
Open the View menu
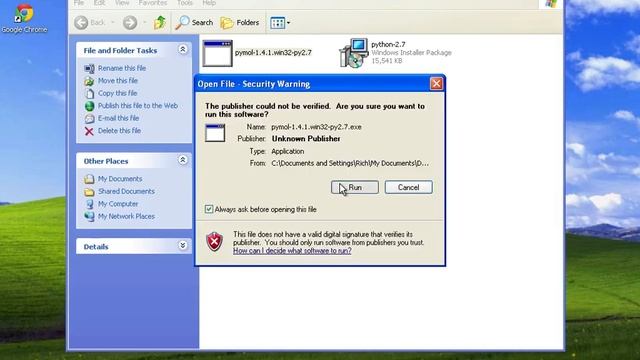[122, 3]
